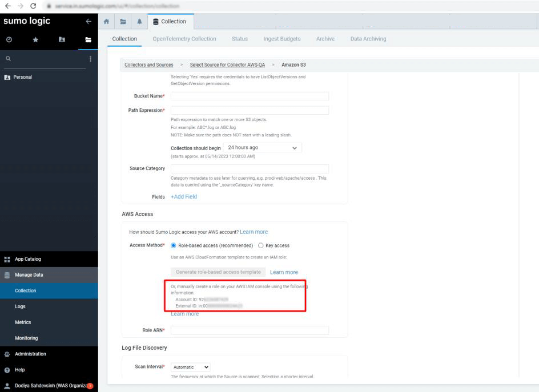539x392 pixels.
Task: Open the Scan Interval Automatic dropdown
Action: pos(191,367)
